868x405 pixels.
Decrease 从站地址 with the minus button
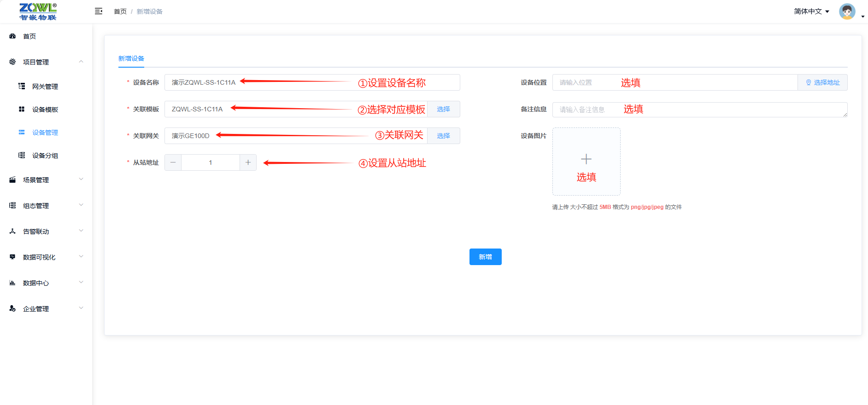(173, 162)
